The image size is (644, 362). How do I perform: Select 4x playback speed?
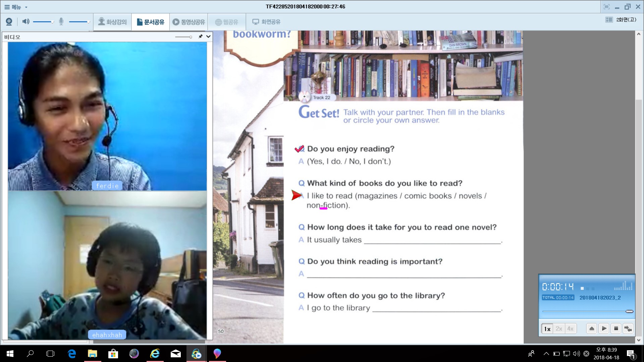[x=570, y=329]
